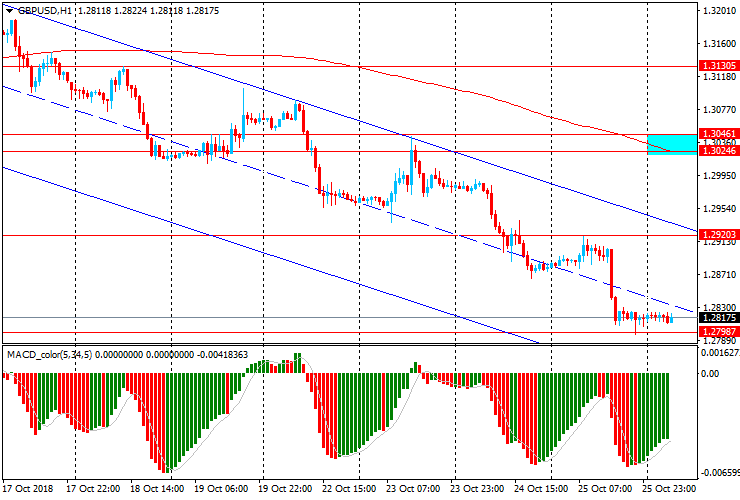
Task: Click the 1.29950 value on the price axis
Action: (720, 176)
